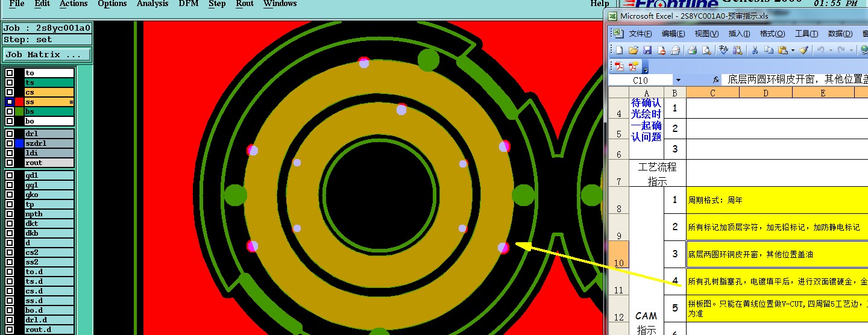Viewport: 868px width, 335px height.
Task: Toggle checkbox for layer cs
Action: 10,92
